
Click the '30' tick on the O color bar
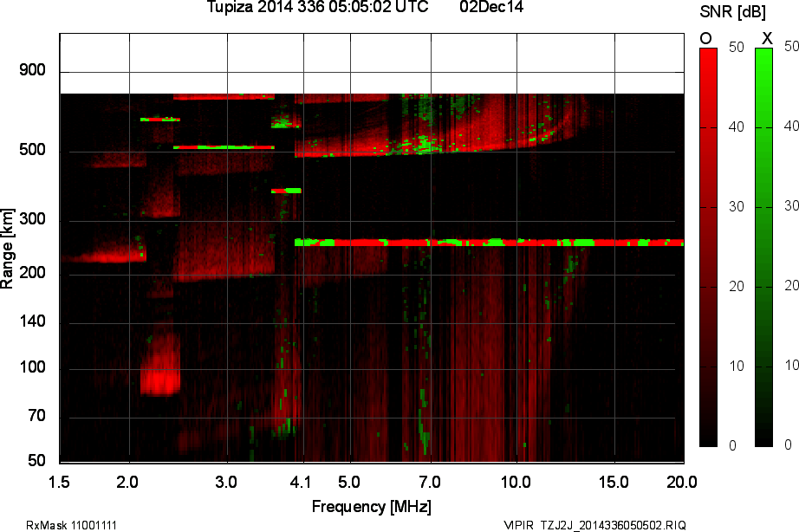click(737, 206)
